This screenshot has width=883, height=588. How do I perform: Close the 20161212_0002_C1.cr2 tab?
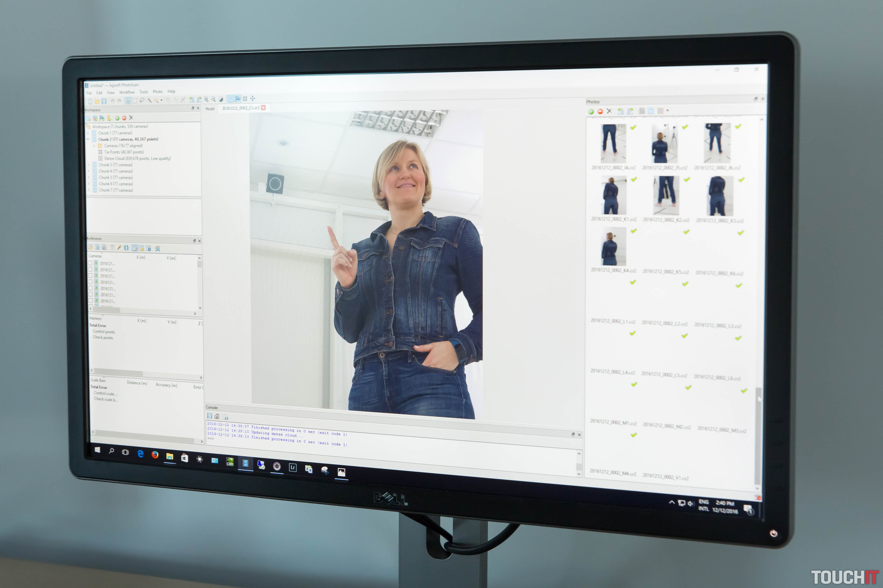(263, 108)
